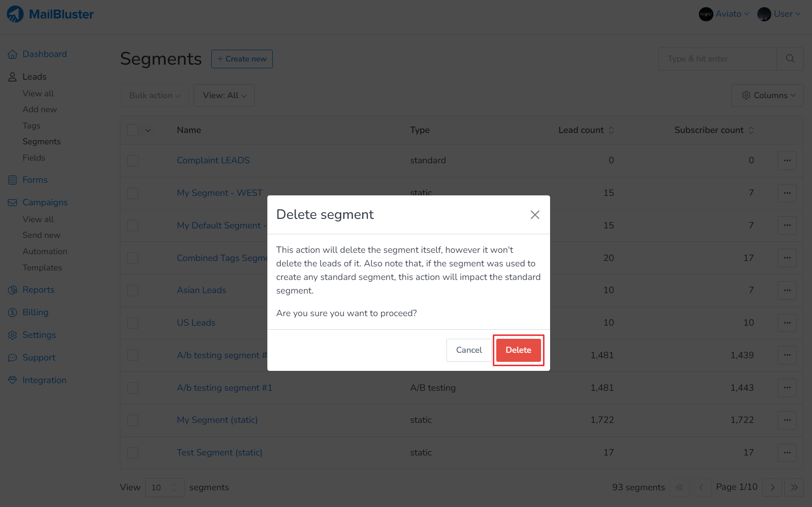812x507 pixels.
Task: Click the Support chat icon
Action: 12,357
